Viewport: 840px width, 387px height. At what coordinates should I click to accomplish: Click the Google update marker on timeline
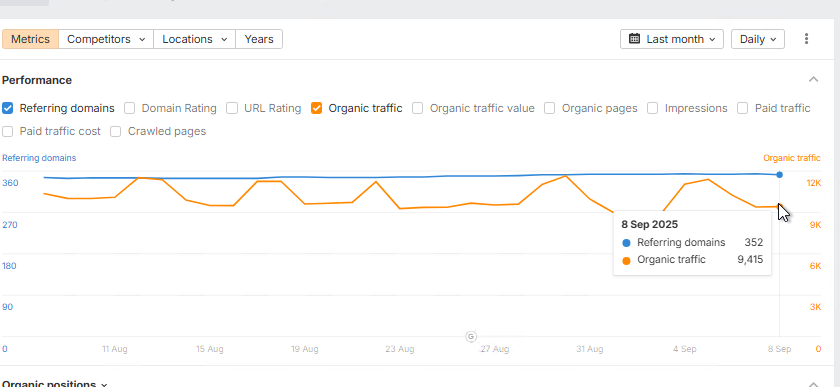click(x=471, y=337)
